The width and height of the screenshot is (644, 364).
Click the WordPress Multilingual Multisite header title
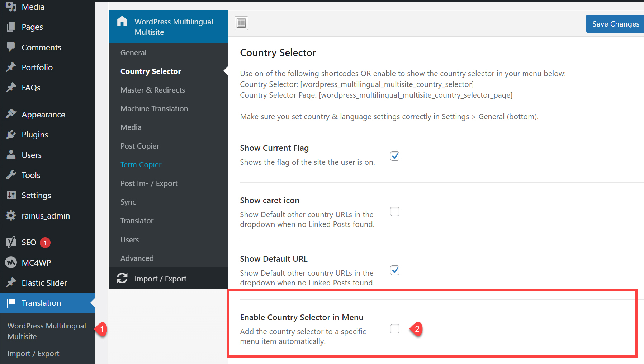174,27
